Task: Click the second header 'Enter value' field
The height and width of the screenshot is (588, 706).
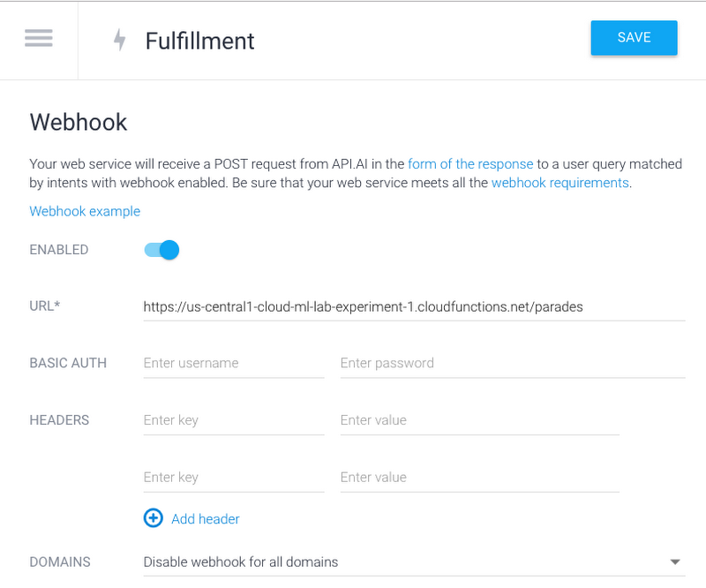Action: pos(479,478)
